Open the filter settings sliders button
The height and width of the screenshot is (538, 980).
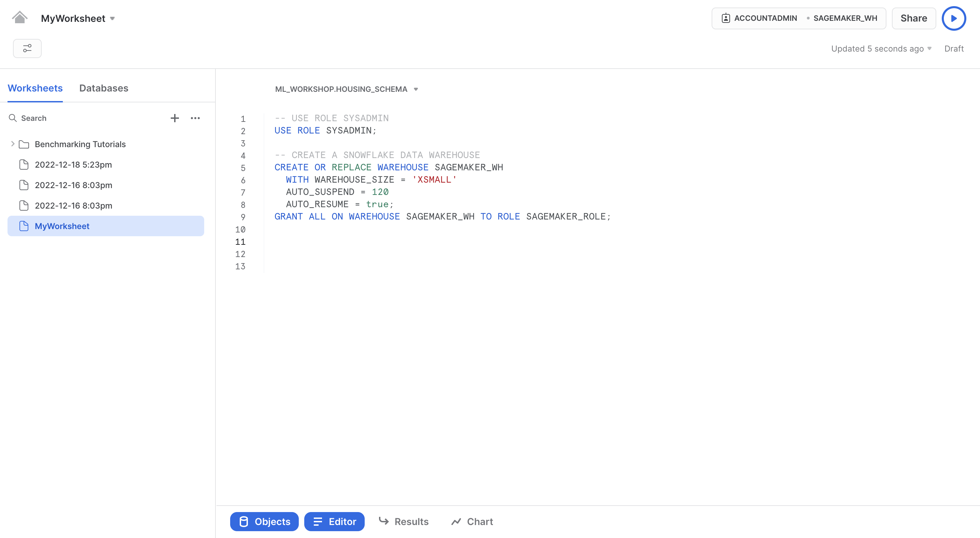pos(27,48)
